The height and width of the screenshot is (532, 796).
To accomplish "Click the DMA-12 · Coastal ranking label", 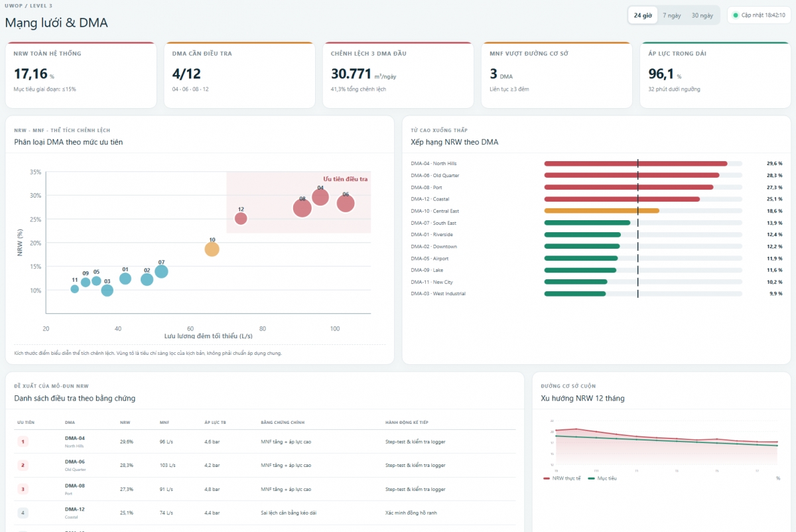I will pos(430,199).
